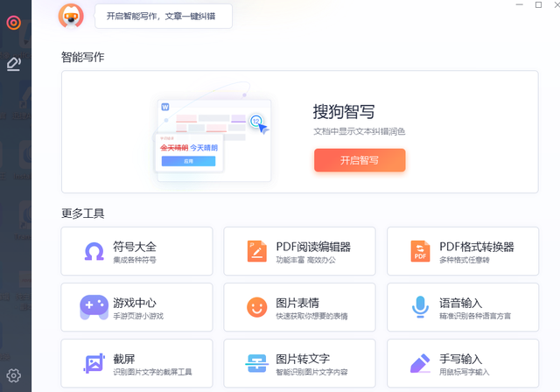This screenshot has height=392, width=560.
Task: Click the smiley face icon for 图片表情
Action: click(256, 307)
